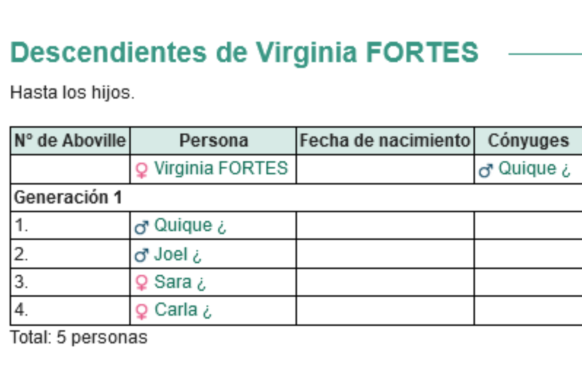Click the Cónyuges column header
This screenshot has width=582, height=392.
click(x=528, y=141)
